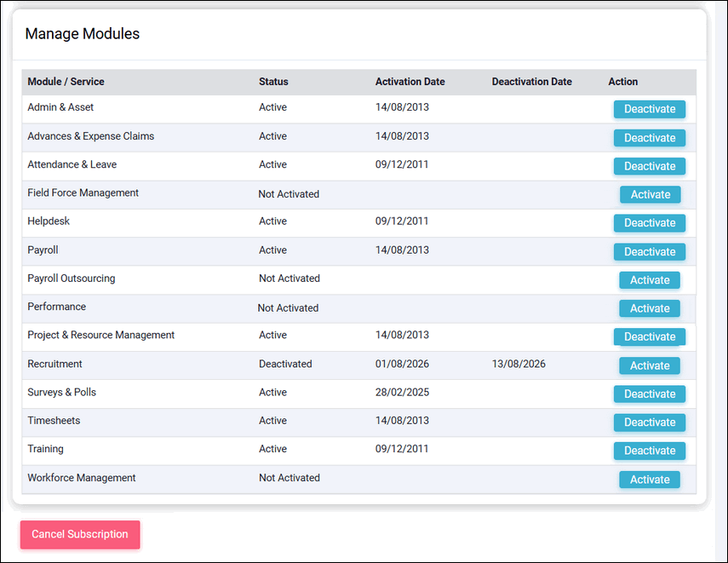Deactivate the Training module
728x563 pixels.
(649, 451)
